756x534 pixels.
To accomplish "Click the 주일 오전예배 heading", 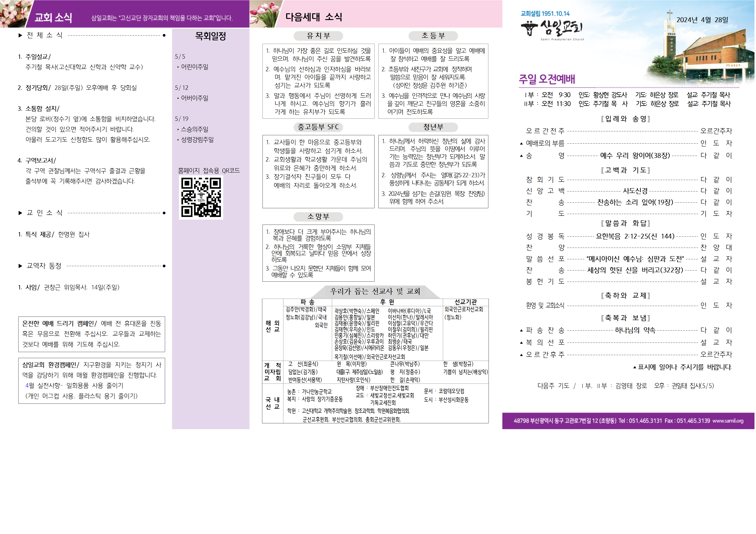I will click(x=547, y=79).
